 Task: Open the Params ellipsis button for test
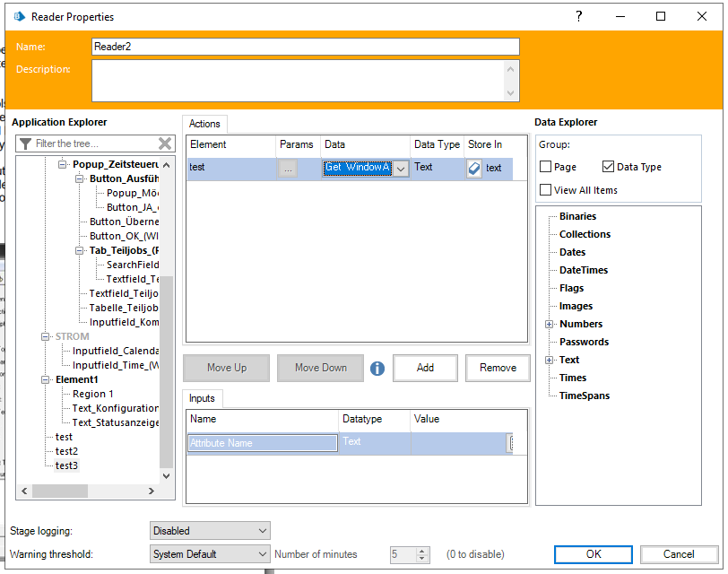point(288,168)
